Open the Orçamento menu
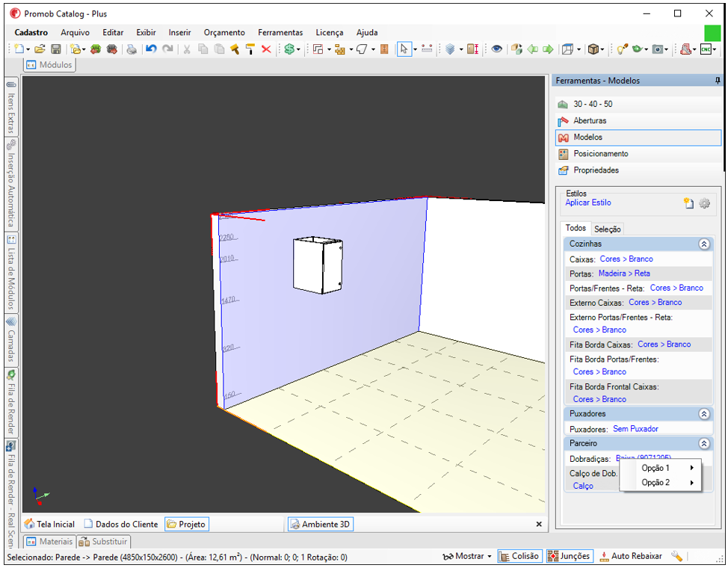The height and width of the screenshot is (568, 728). click(224, 32)
